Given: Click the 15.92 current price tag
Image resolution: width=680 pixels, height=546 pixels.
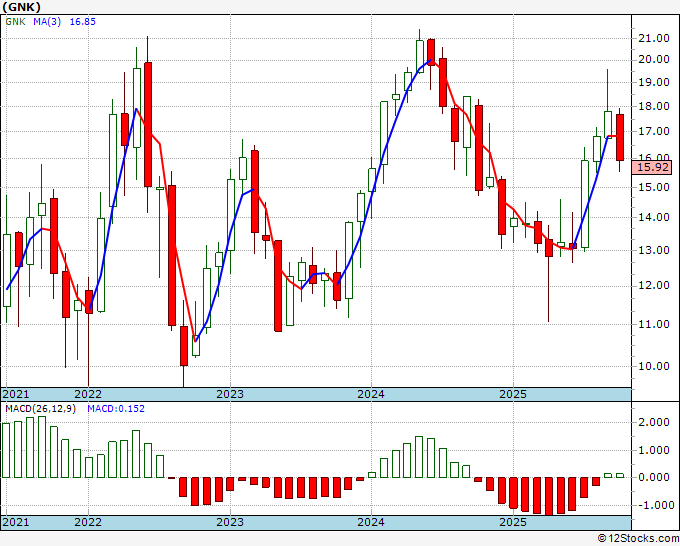Looking at the screenshot, I should pyautogui.click(x=652, y=167).
